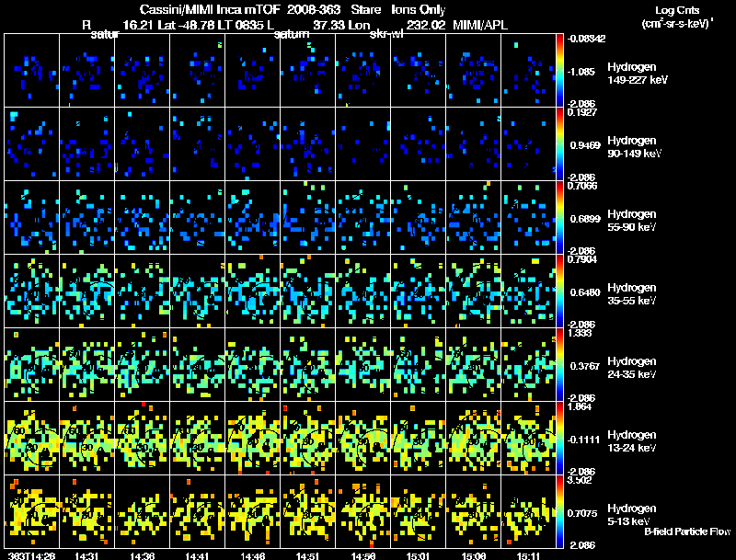
Task: Click the color bar beside Hydrogen 90-149 keV
Action: point(559,144)
